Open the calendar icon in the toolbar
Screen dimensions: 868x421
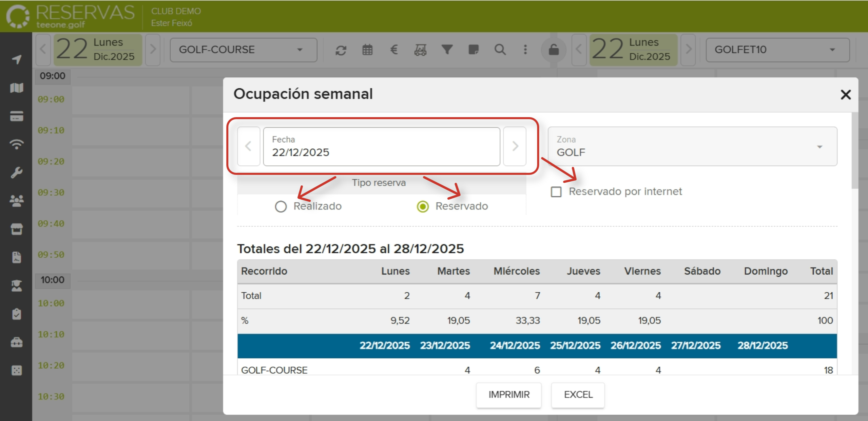tap(367, 50)
